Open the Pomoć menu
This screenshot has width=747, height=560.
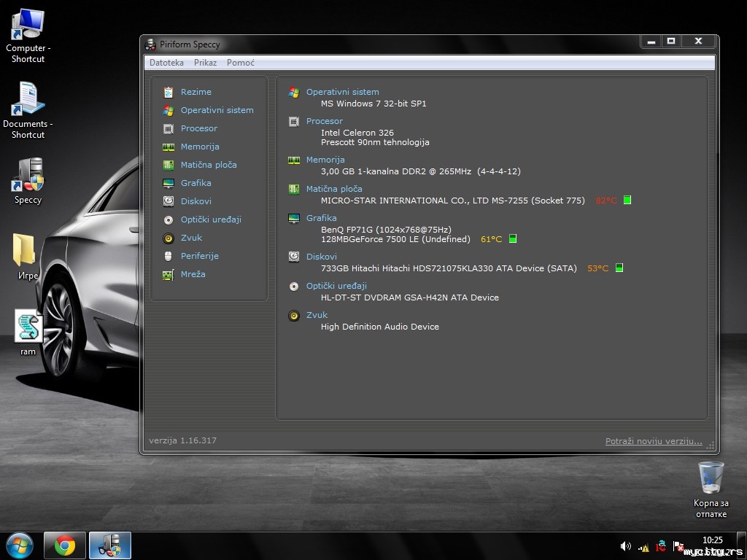point(240,63)
